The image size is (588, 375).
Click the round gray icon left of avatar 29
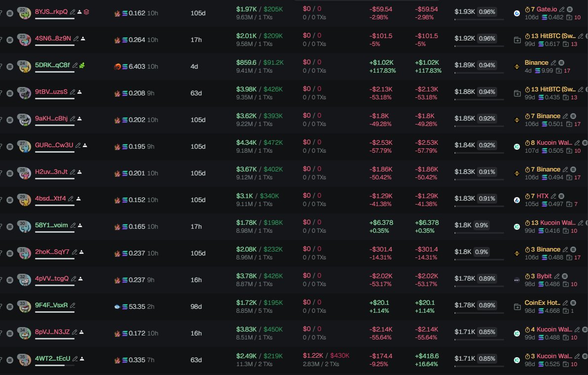click(9, 200)
